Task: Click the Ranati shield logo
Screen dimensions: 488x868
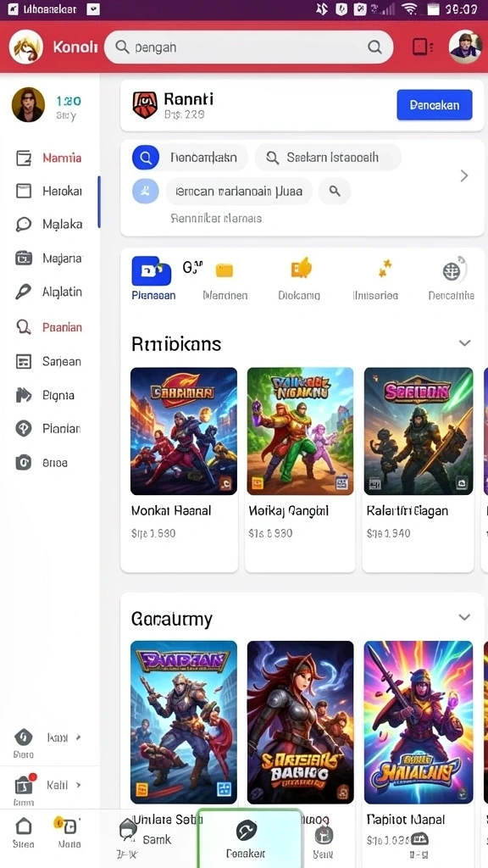Action: [145, 105]
